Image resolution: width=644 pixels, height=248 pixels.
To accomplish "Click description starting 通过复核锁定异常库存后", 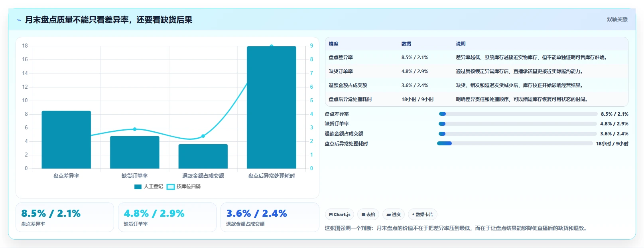I will 520,71.
